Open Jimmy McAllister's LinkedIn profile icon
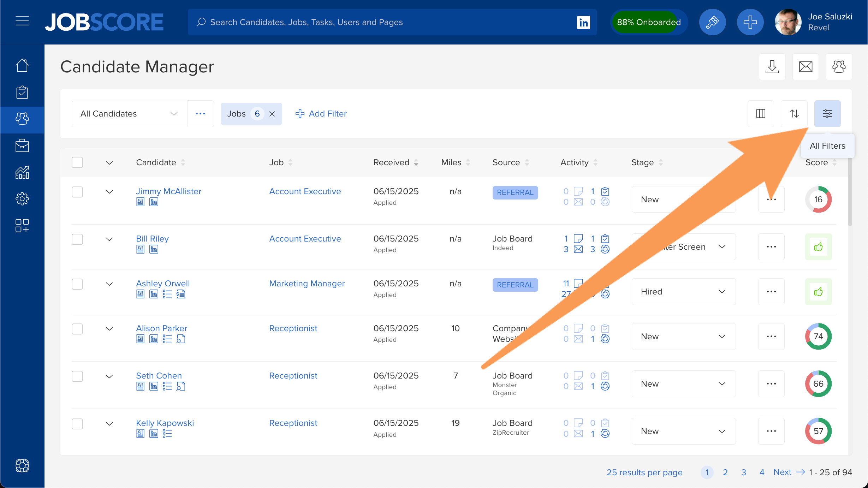The image size is (868, 488). 154,202
